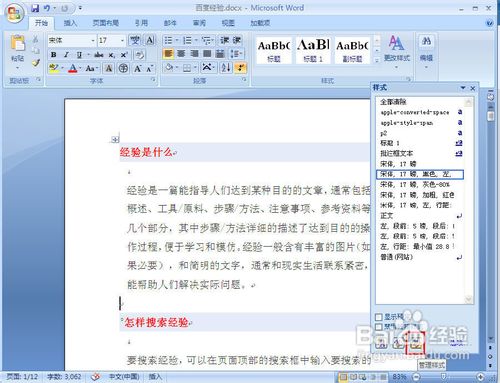Image resolution: width=500 pixels, height=383 pixels.
Task: Click the zoom out minus button
Action: tap(416, 377)
